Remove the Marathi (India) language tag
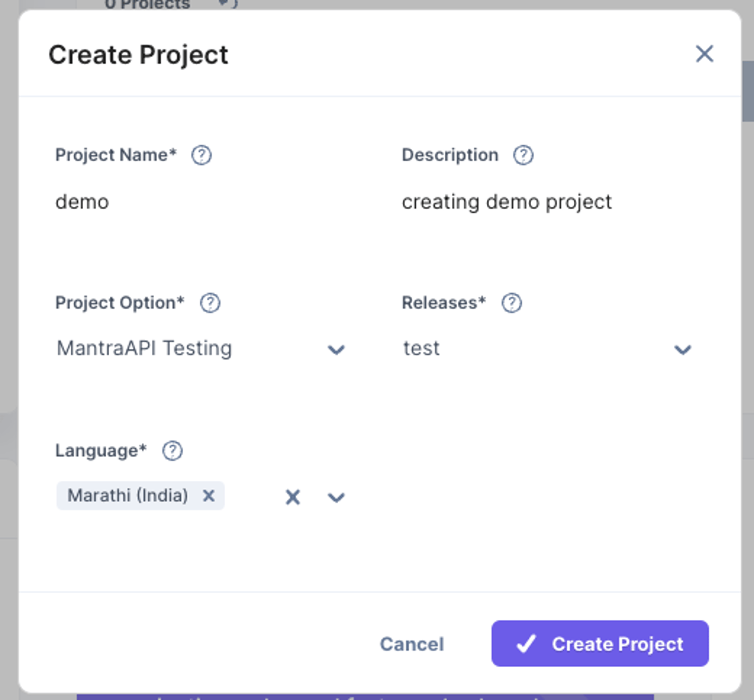754x700 pixels. coord(209,495)
